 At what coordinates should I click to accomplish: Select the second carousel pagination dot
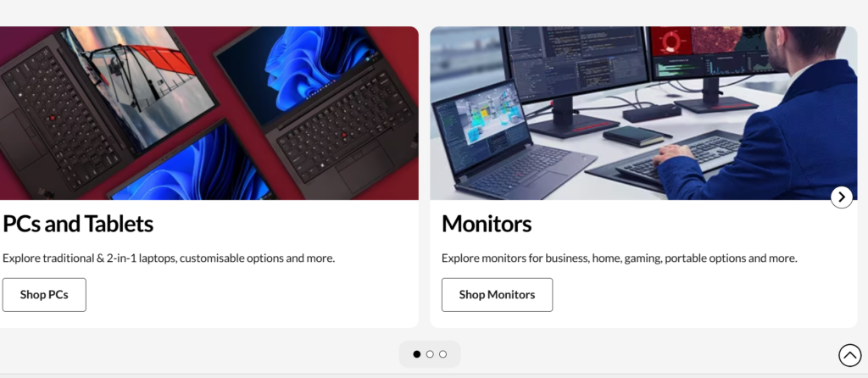[x=430, y=354]
